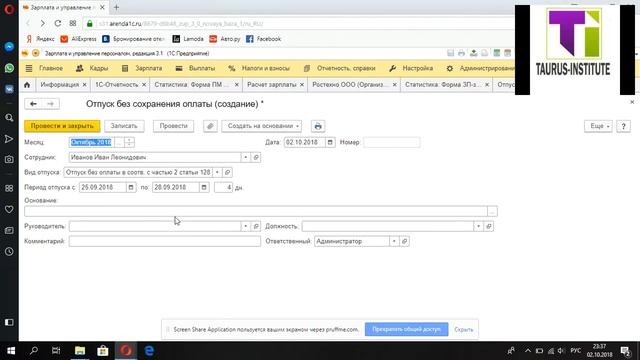Open the Сотрудник record link icon

click(x=256, y=157)
